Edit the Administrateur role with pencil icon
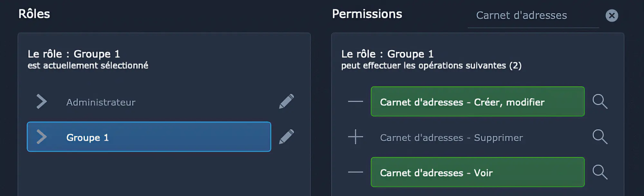The height and width of the screenshot is (196, 644). tap(286, 102)
